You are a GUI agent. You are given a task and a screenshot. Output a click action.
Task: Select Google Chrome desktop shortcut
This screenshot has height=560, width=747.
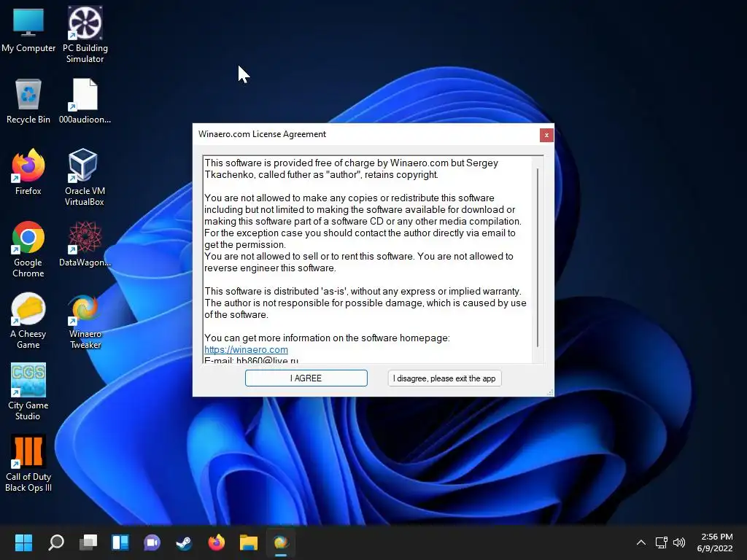(x=28, y=249)
